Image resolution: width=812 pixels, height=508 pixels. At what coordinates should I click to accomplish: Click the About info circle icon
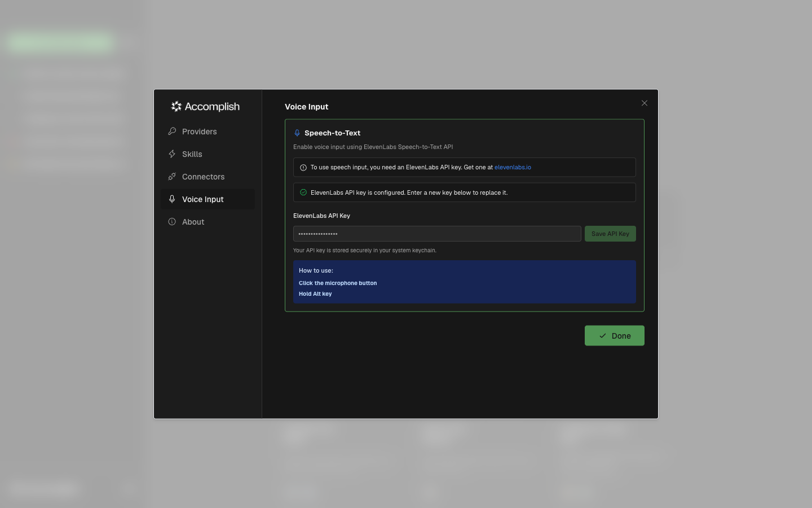coord(171,221)
